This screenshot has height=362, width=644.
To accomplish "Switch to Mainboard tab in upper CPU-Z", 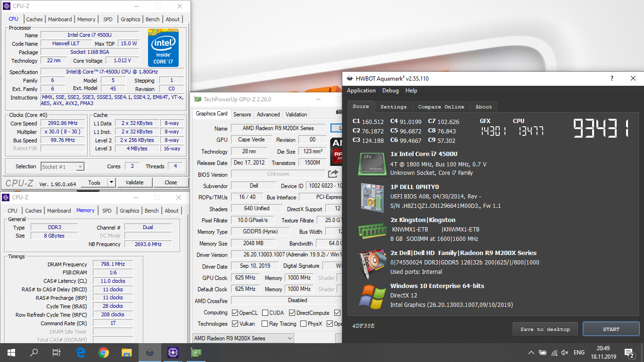I will 60,19.
